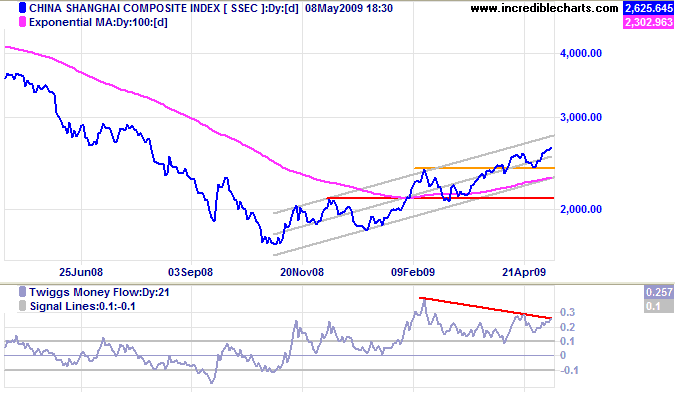Select the China Shanghai Composite Index title
This screenshot has height=395, width=675.
coord(163,8)
